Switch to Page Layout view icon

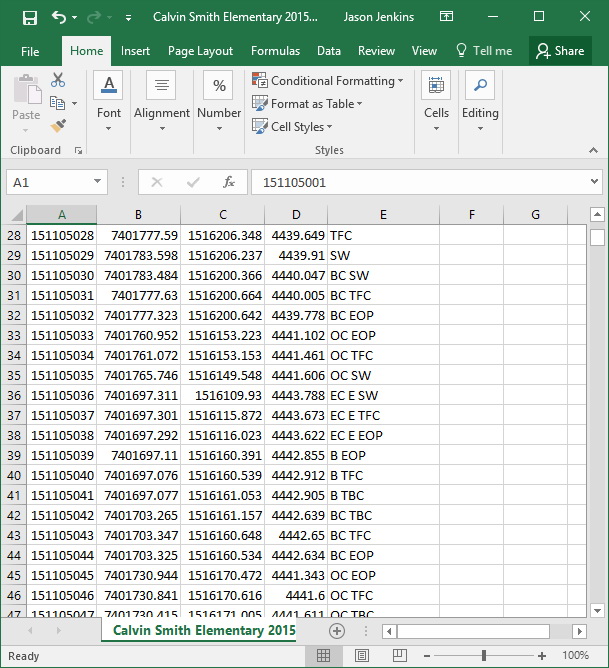[362, 656]
